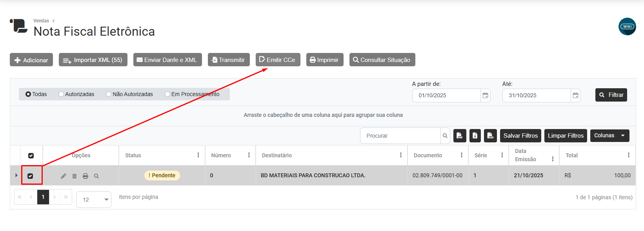Toggle the select-all header checkbox
The height and width of the screenshot is (231, 644).
tap(31, 156)
